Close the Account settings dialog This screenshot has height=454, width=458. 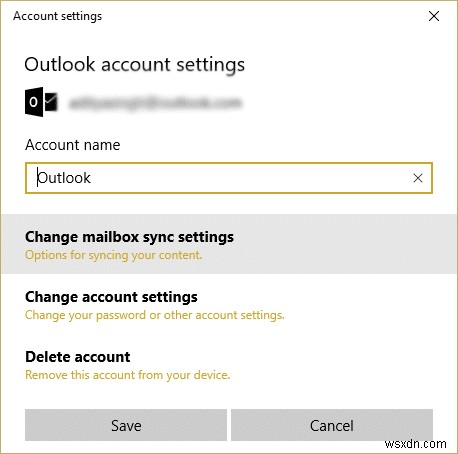[x=434, y=16]
